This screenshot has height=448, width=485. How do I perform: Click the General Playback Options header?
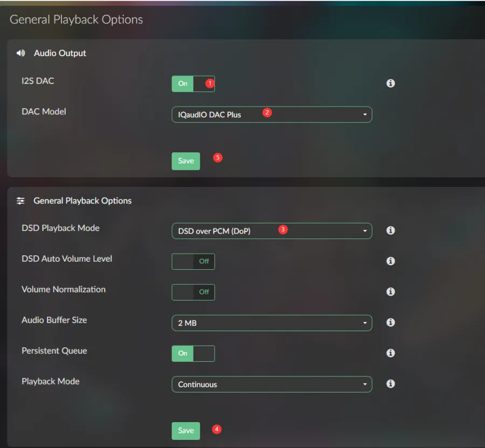click(82, 200)
